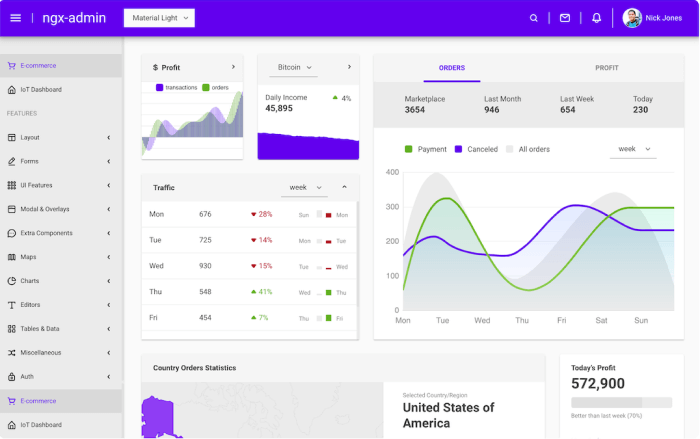The width and height of the screenshot is (700, 439).
Task: Open the notifications bell icon
Action: click(596, 18)
